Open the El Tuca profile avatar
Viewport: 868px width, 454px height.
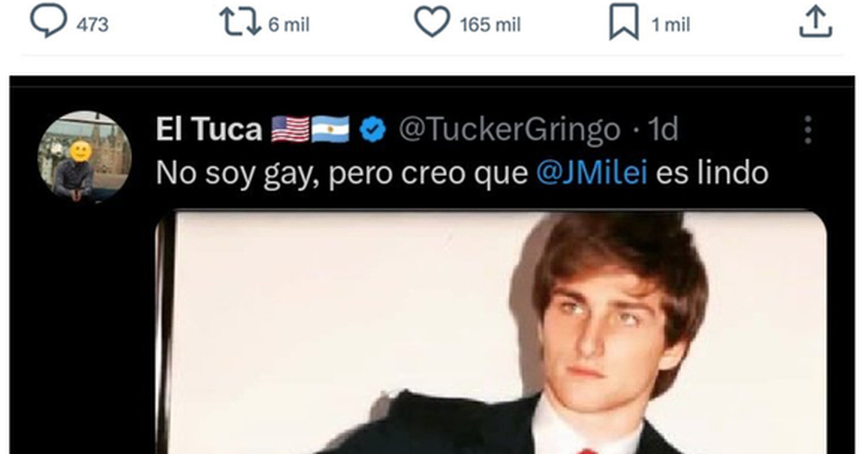click(x=85, y=157)
